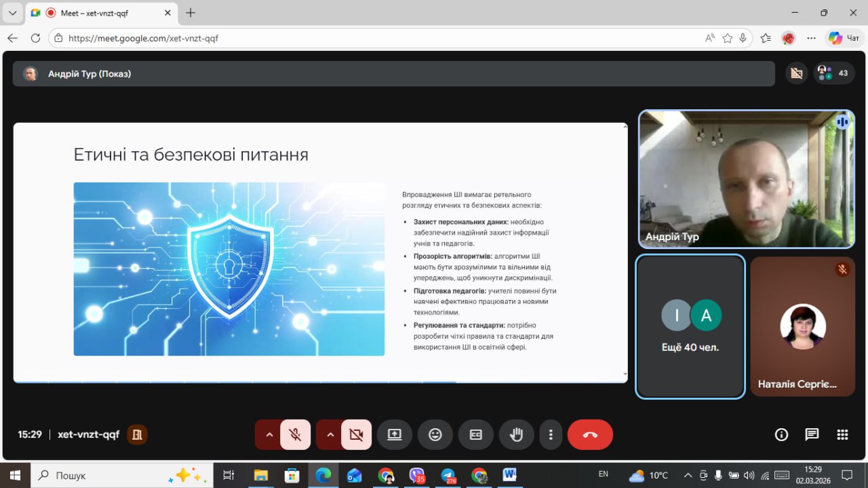The height and width of the screenshot is (488, 868).
Task: Open meeting details info icon
Action: coord(781,434)
